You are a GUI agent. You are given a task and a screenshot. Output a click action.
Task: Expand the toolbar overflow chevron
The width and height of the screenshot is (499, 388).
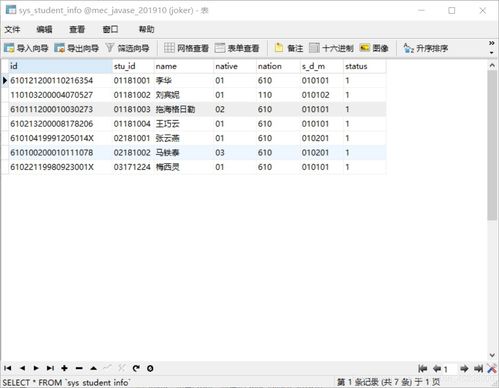pyautogui.click(x=491, y=43)
